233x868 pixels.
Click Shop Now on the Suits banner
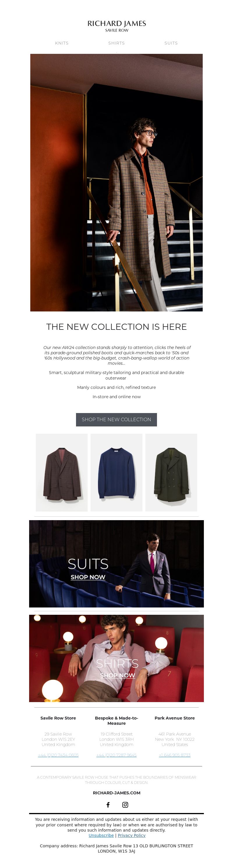88,577
